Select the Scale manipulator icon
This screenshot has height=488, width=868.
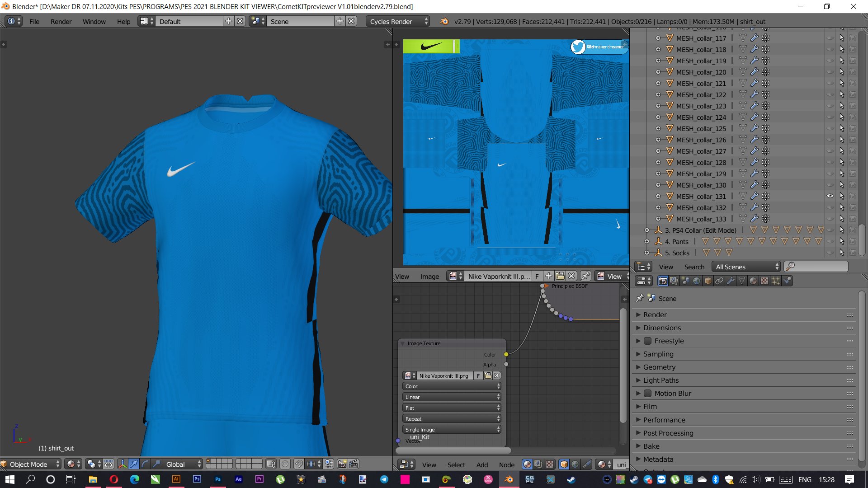[x=156, y=464]
